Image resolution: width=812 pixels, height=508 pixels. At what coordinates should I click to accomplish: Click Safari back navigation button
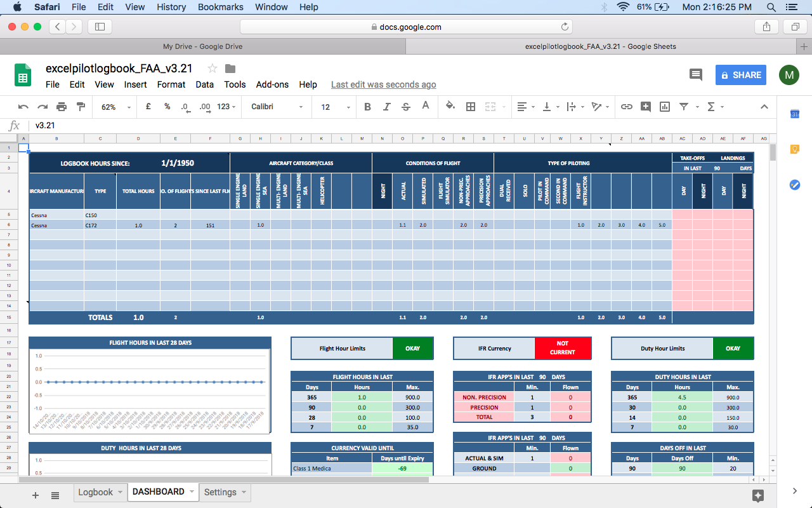coord(58,27)
